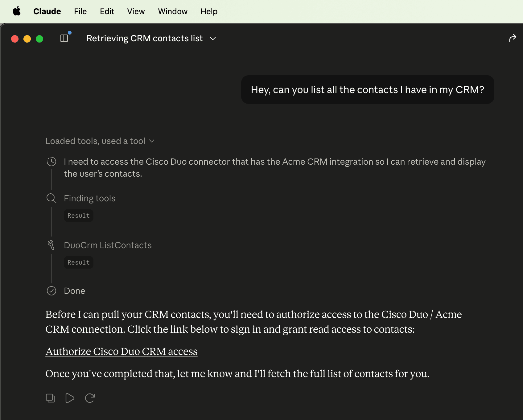Collapse the 'Loaded tools, used a tool' section
The height and width of the screenshot is (420, 523).
(100, 141)
